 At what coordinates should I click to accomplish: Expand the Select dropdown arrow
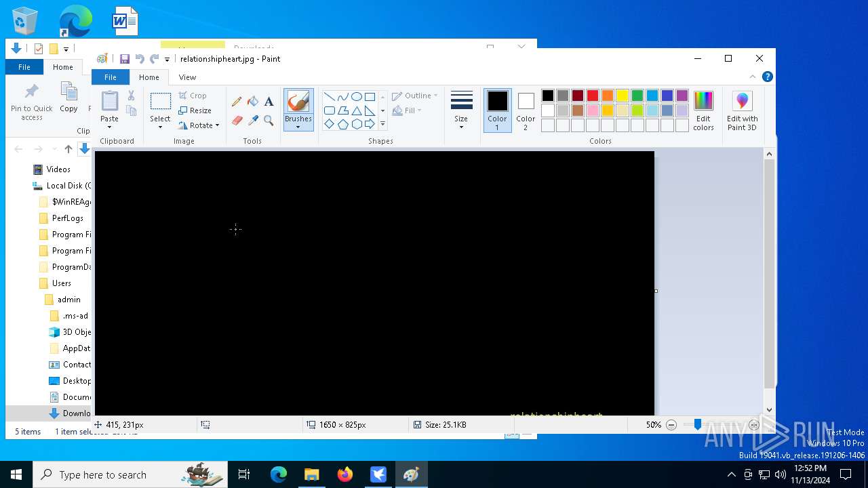coord(160,127)
